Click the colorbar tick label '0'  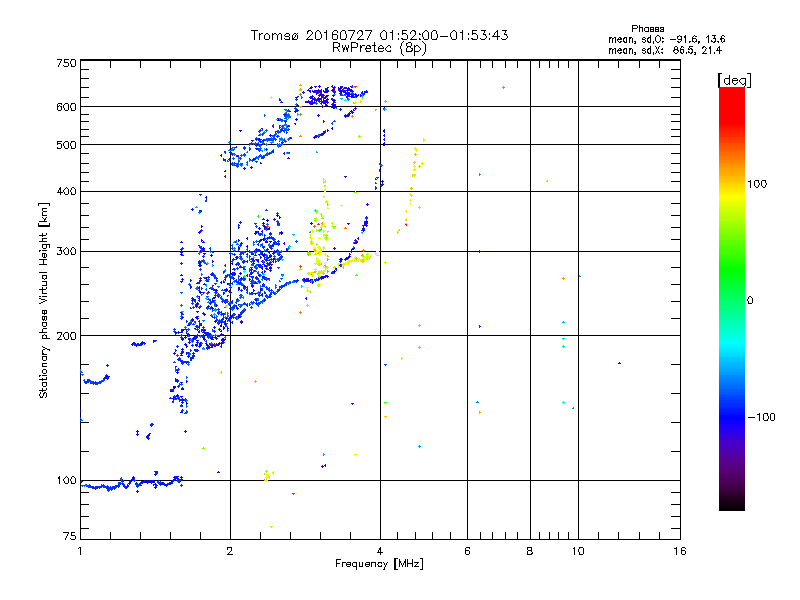click(x=750, y=300)
